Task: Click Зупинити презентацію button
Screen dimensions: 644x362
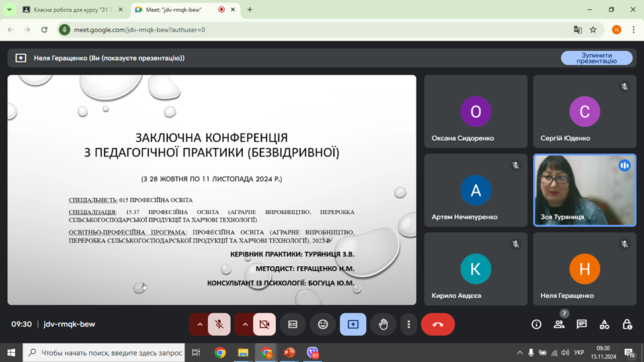Action: (x=596, y=58)
